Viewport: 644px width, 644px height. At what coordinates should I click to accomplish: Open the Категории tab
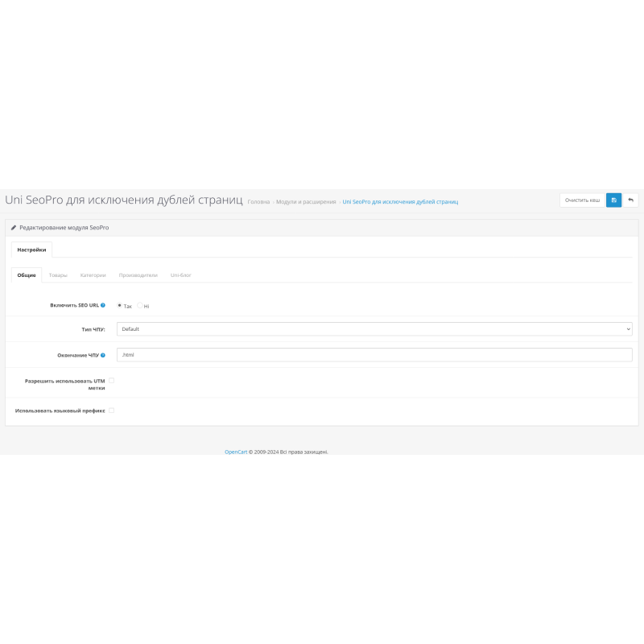pyautogui.click(x=93, y=275)
